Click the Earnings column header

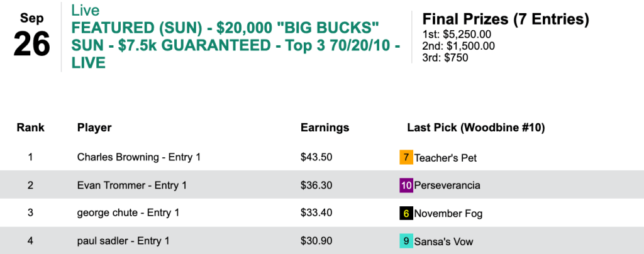pyautogui.click(x=325, y=128)
